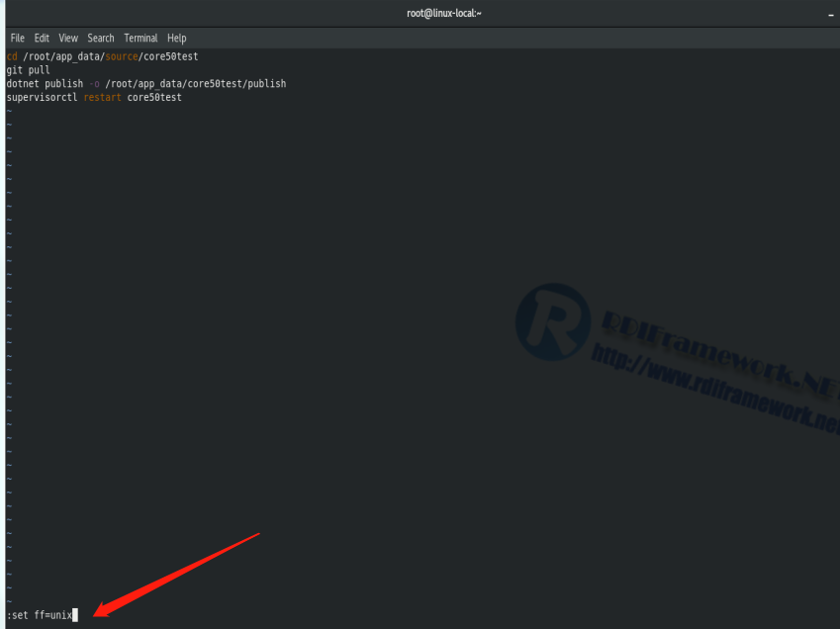The height and width of the screenshot is (629, 840).
Task: Open the File menu
Action: click(x=17, y=38)
